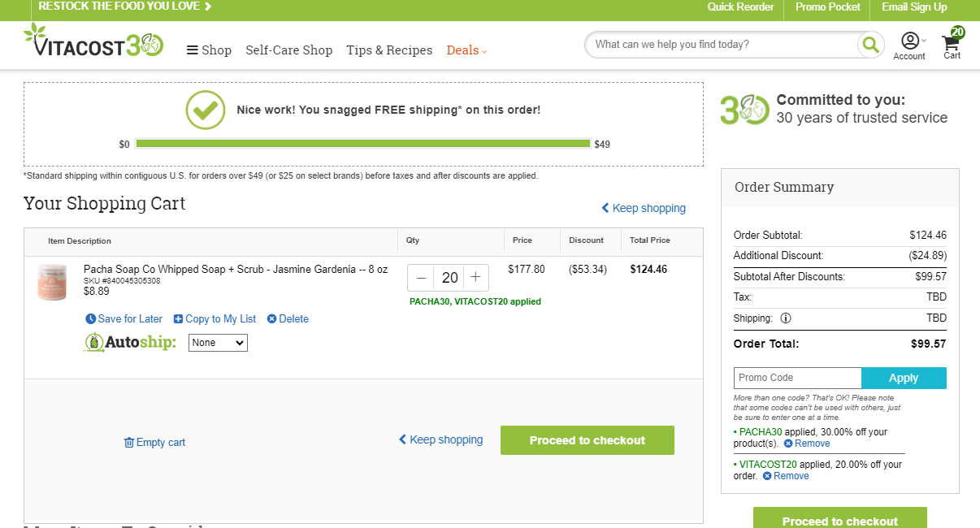Image resolution: width=980 pixels, height=528 pixels.
Task: Click the Additional Discount ($24.89) value
Action: (x=927, y=255)
